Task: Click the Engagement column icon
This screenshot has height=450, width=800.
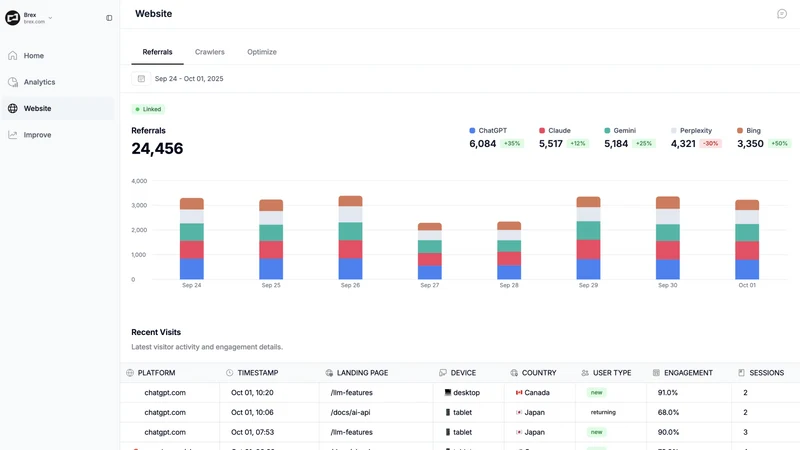Action: (656, 373)
